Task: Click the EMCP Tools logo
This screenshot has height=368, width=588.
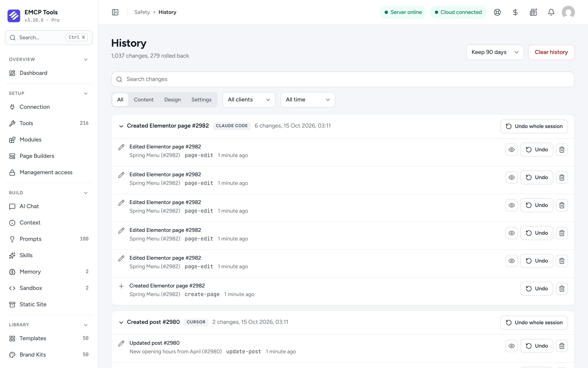Action: 14,16
